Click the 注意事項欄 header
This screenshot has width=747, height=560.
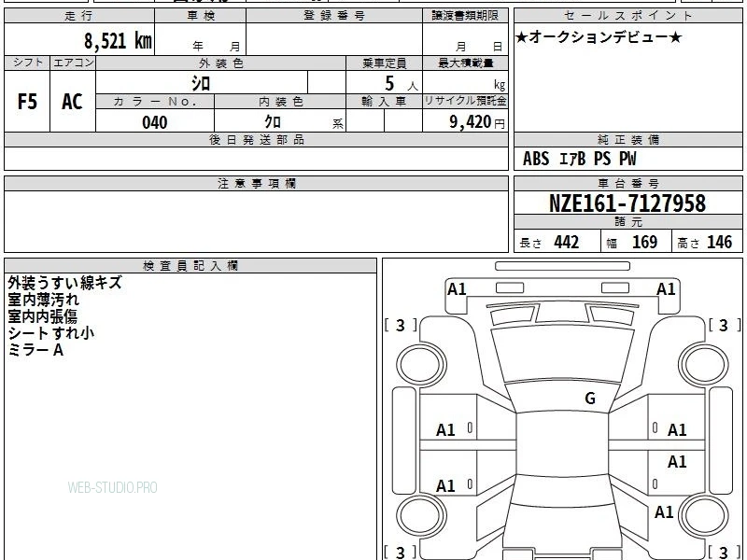(256, 184)
